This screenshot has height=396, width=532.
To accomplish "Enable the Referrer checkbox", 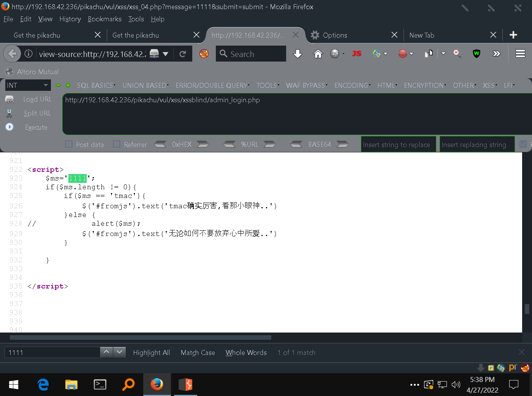I will 117,144.
